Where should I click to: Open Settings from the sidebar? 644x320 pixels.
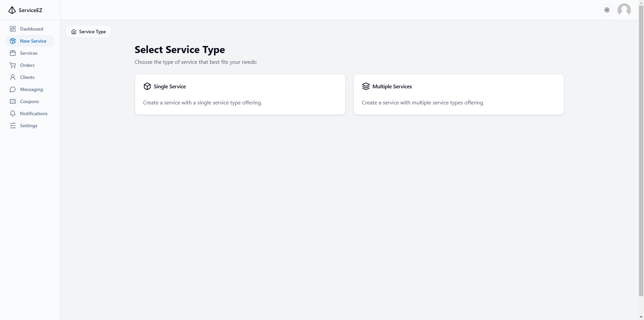coord(30,126)
